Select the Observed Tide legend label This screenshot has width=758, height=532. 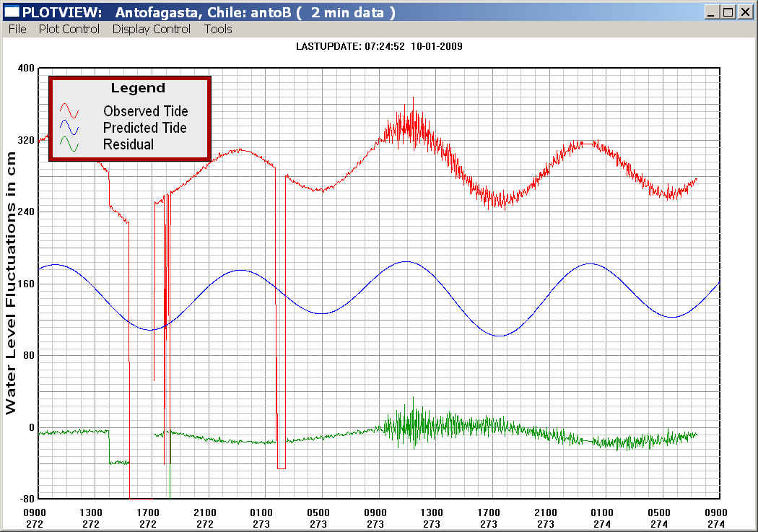(145, 111)
